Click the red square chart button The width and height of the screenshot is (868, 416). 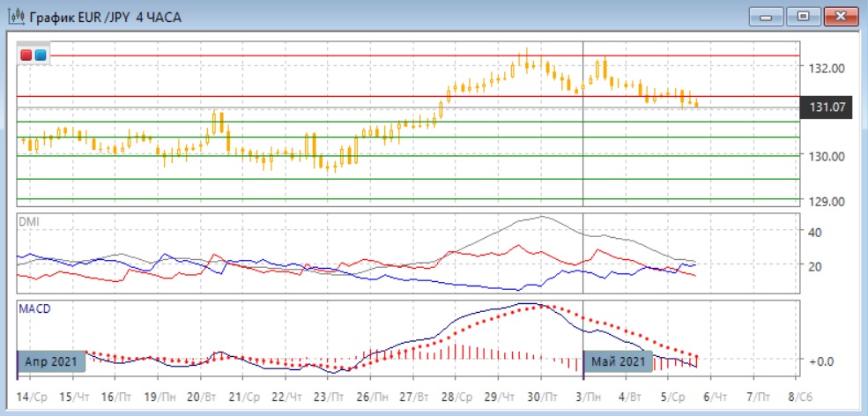pyautogui.click(x=26, y=56)
